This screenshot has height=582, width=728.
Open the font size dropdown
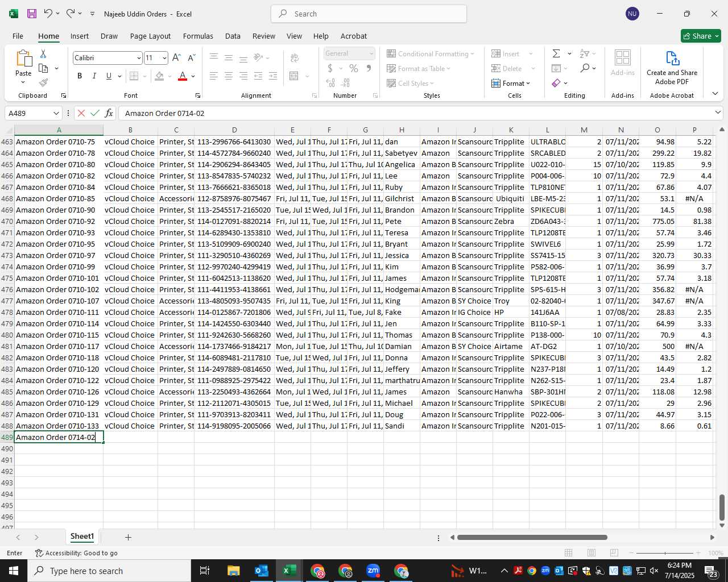coord(164,58)
